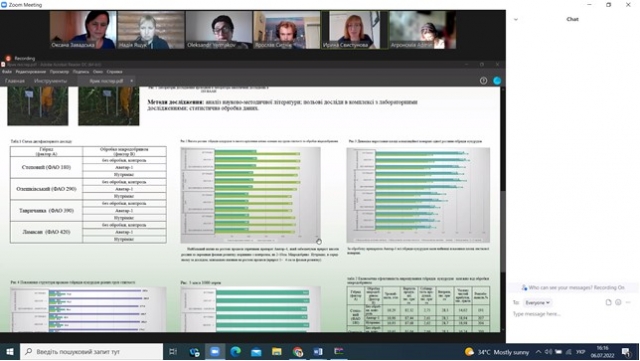Open the Окно menu
This screenshot has height=361, width=640.
coord(98,72)
